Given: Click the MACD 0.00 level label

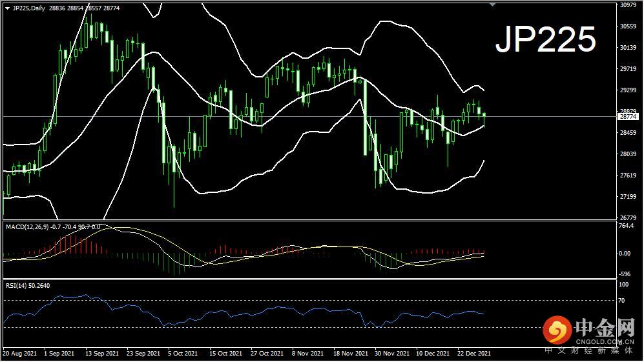Looking at the screenshot, I should coord(625,254).
